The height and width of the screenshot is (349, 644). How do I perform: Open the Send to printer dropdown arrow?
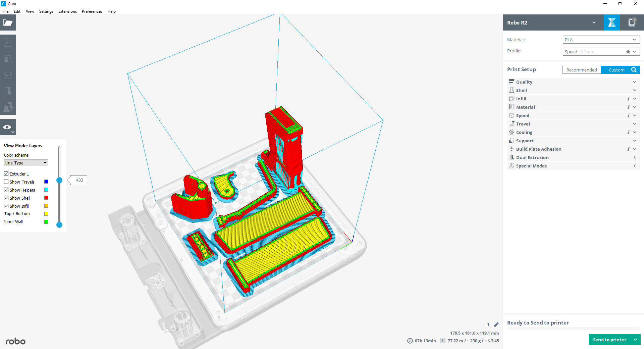click(x=635, y=340)
